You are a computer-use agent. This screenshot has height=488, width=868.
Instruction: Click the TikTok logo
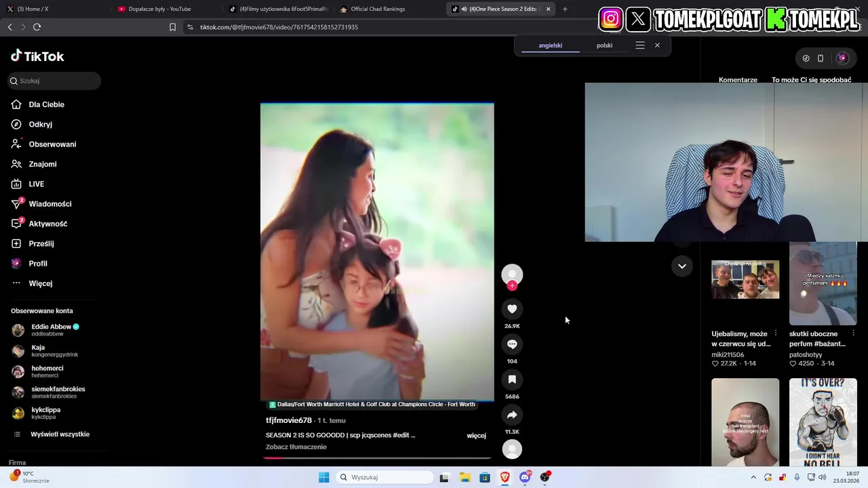coord(37,56)
